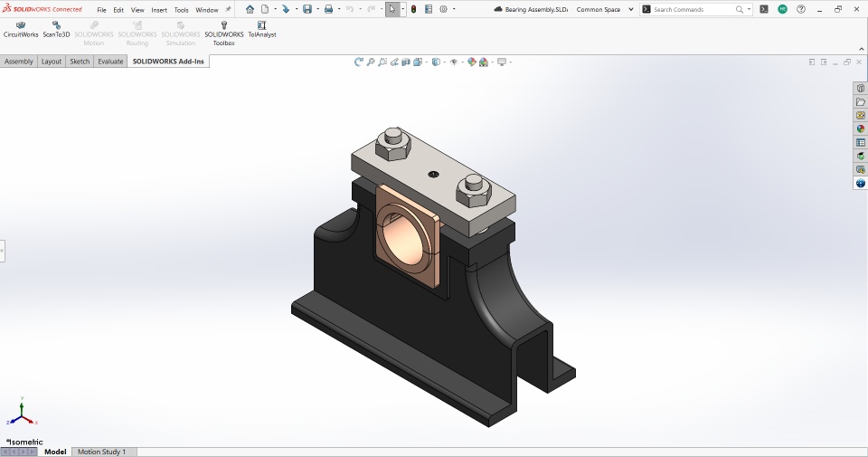The width and height of the screenshot is (868, 457).
Task: Open the Insert menu
Action: 159,10
